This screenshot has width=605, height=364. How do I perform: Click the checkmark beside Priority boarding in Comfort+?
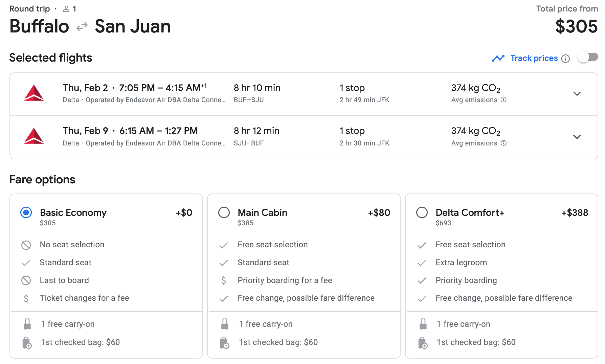[422, 281]
